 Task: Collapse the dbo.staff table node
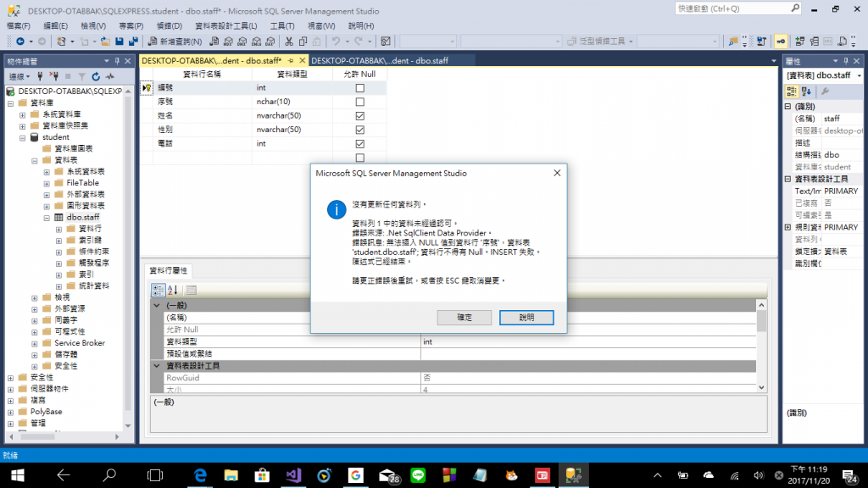tap(47, 218)
